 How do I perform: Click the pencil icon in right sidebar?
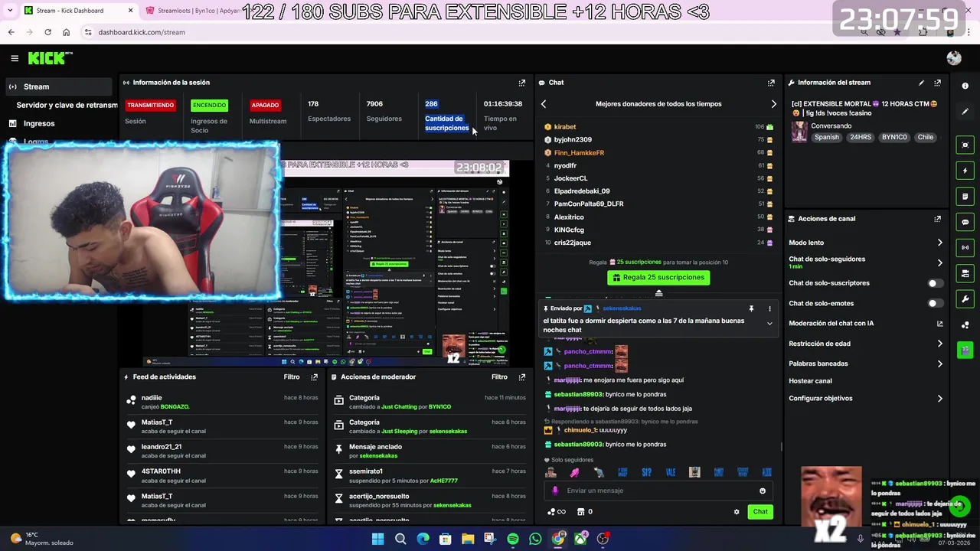click(x=965, y=112)
